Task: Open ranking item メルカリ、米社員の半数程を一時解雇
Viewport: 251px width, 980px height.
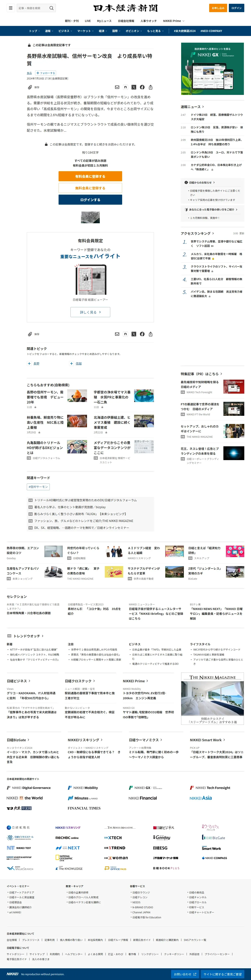Action: point(216,256)
